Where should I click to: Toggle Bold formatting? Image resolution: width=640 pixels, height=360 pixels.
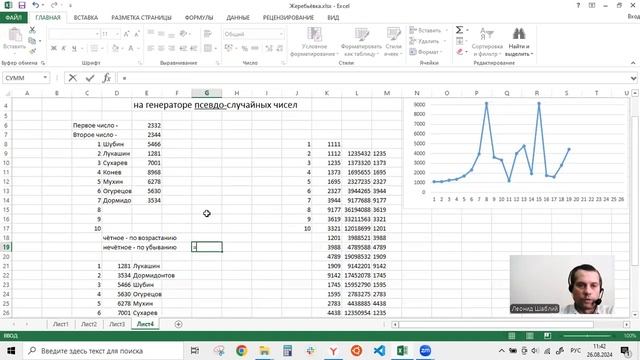click(53, 48)
